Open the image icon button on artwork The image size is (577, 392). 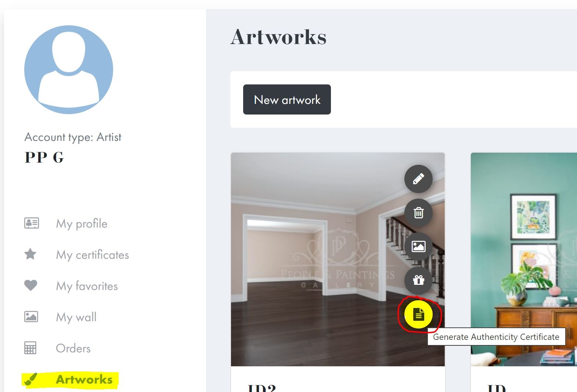click(x=418, y=246)
